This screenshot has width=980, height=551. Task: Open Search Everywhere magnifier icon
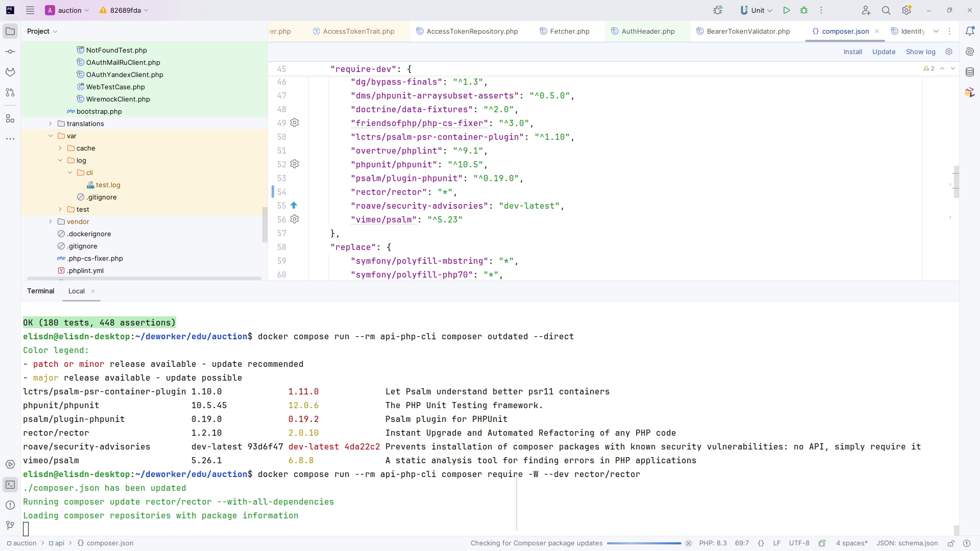click(886, 10)
